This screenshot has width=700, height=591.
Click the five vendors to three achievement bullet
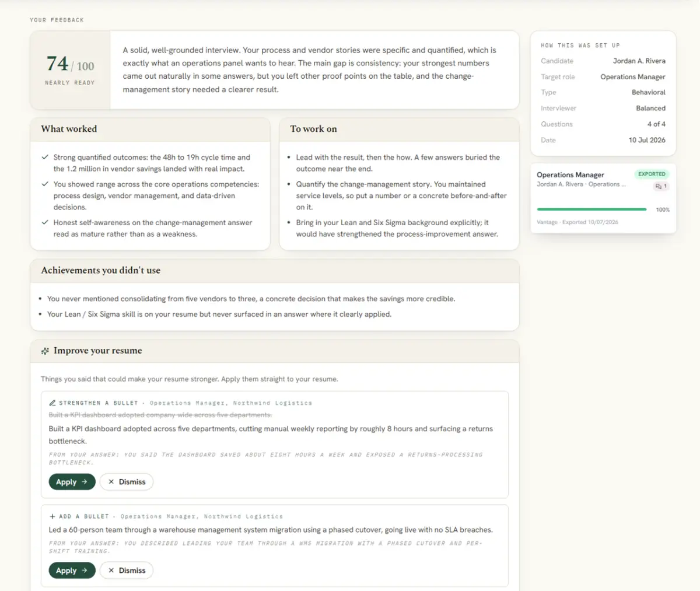tap(251, 299)
